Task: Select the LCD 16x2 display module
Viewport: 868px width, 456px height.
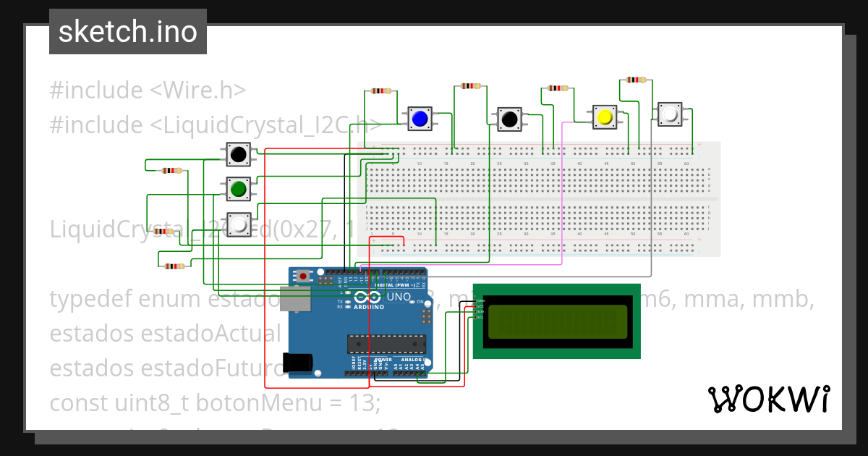Action: 557,318
